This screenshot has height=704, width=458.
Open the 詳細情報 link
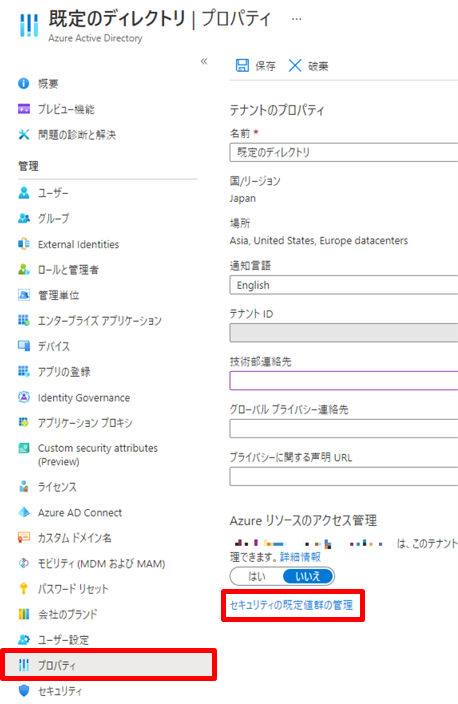(x=300, y=557)
